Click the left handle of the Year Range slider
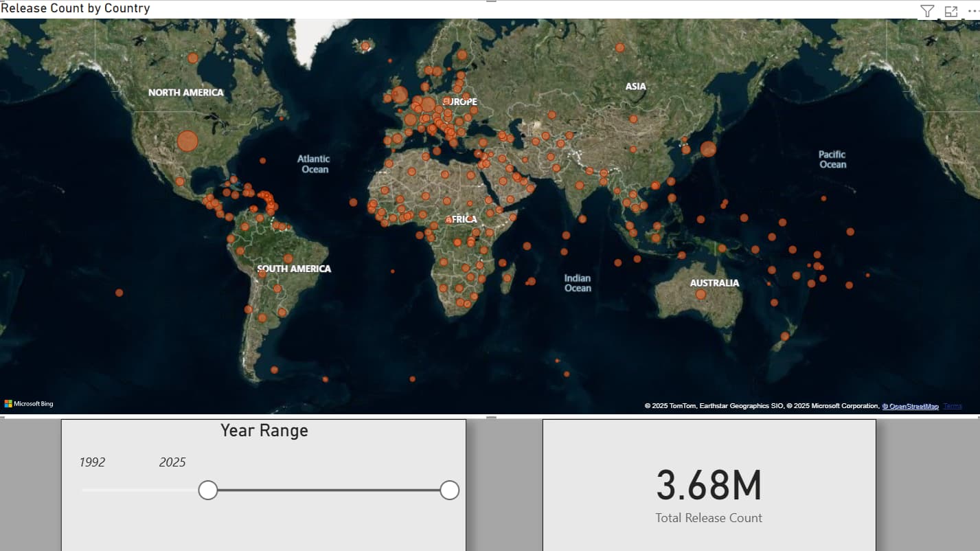The height and width of the screenshot is (551, 980). (208, 490)
